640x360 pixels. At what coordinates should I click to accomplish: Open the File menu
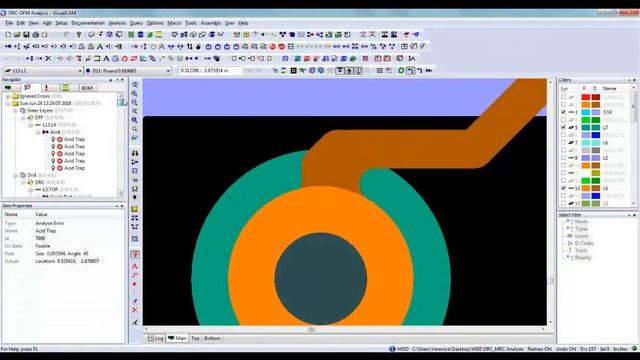click(9, 23)
